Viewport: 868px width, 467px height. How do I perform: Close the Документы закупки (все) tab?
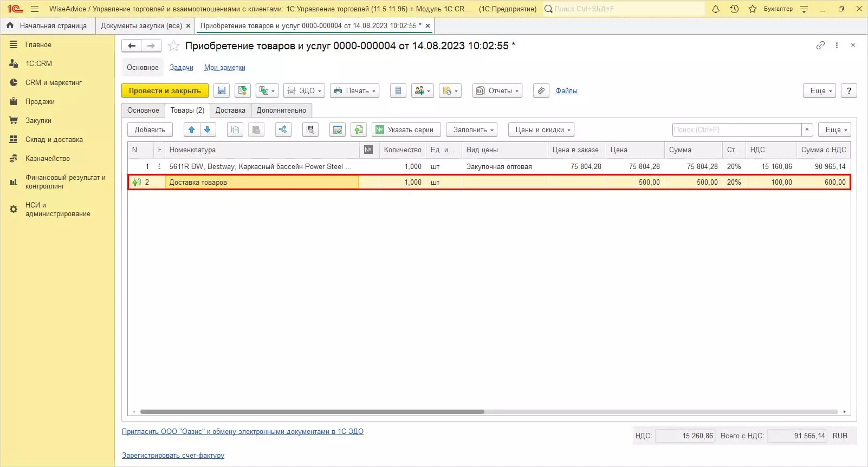point(188,25)
